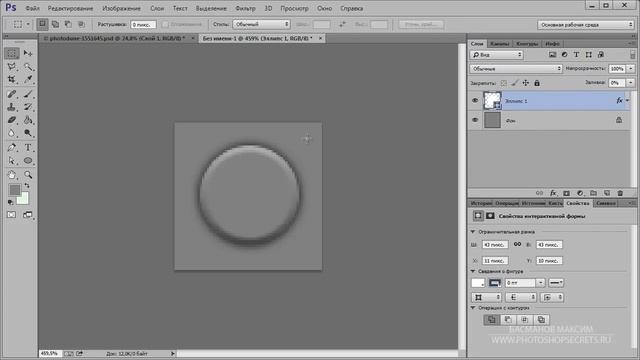Swap foreground and background colors
Screen dimensions: 640x360
click(27, 186)
